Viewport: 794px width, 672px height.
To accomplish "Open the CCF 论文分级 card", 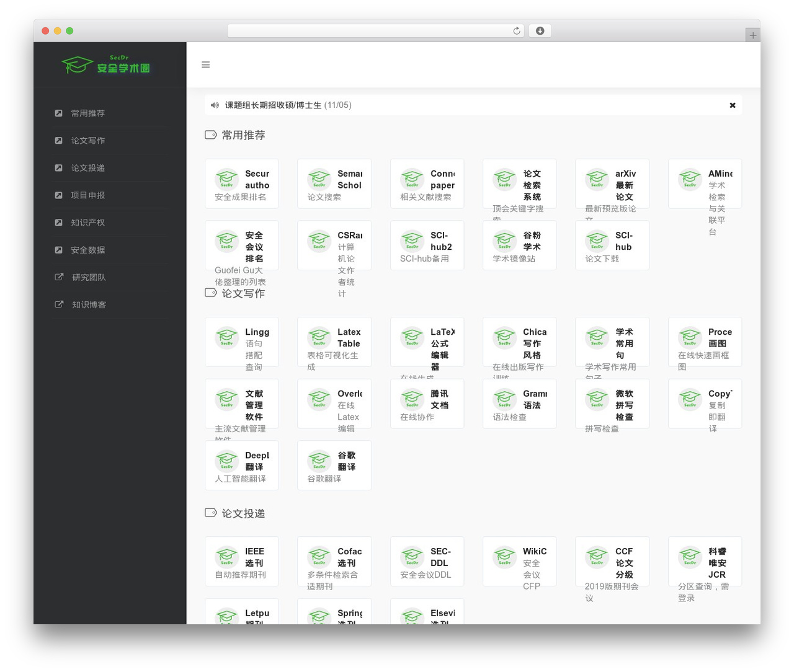I will pyautogui.click(x=612, y=562).
